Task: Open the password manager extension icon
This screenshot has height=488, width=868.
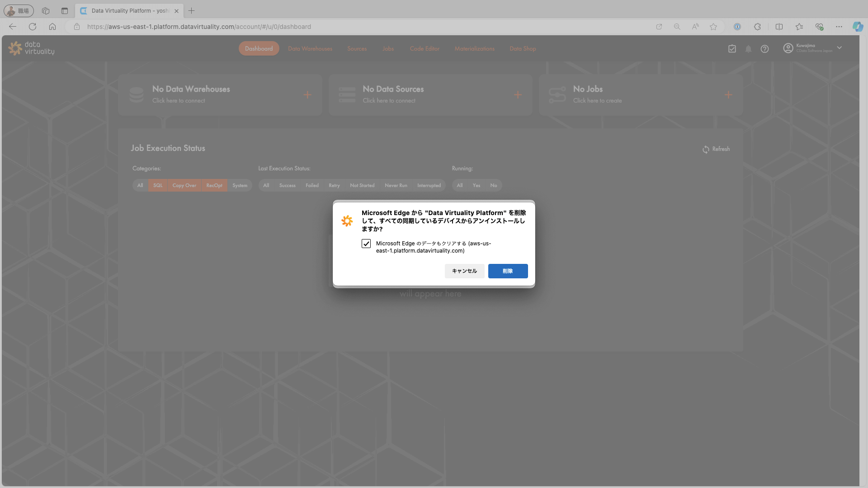Action: point(737,27)
